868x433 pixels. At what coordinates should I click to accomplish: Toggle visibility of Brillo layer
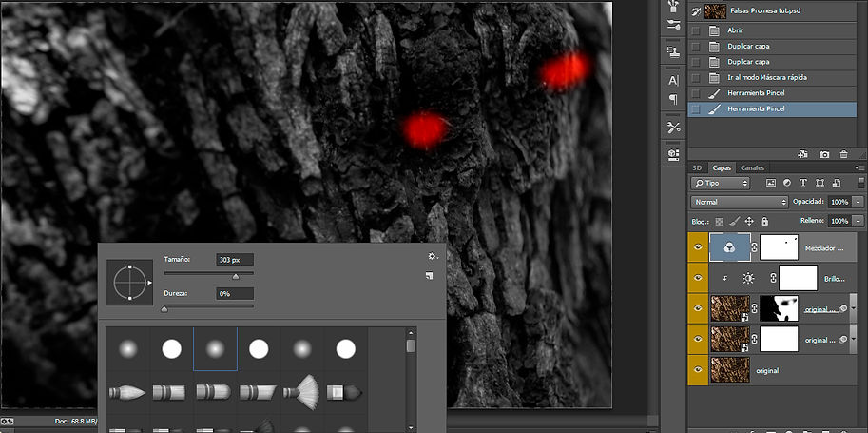tap(698, 278)
